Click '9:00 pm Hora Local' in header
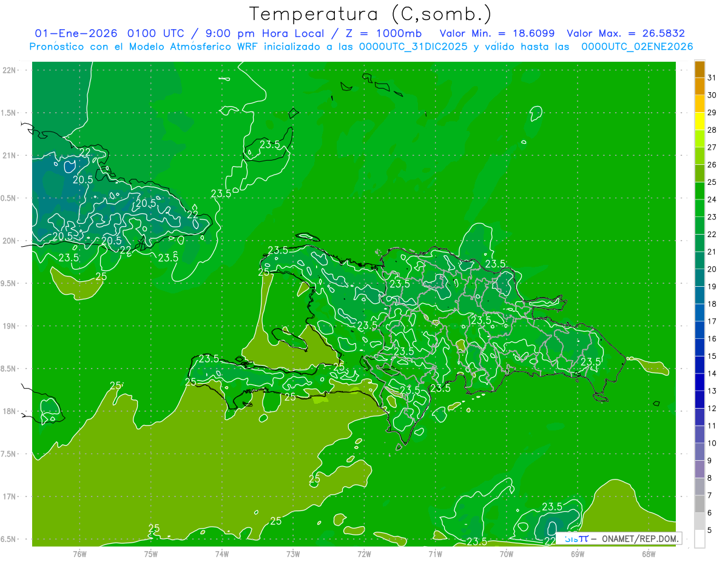728x562 pixels. pyautogui.click(x=265, y=33)
